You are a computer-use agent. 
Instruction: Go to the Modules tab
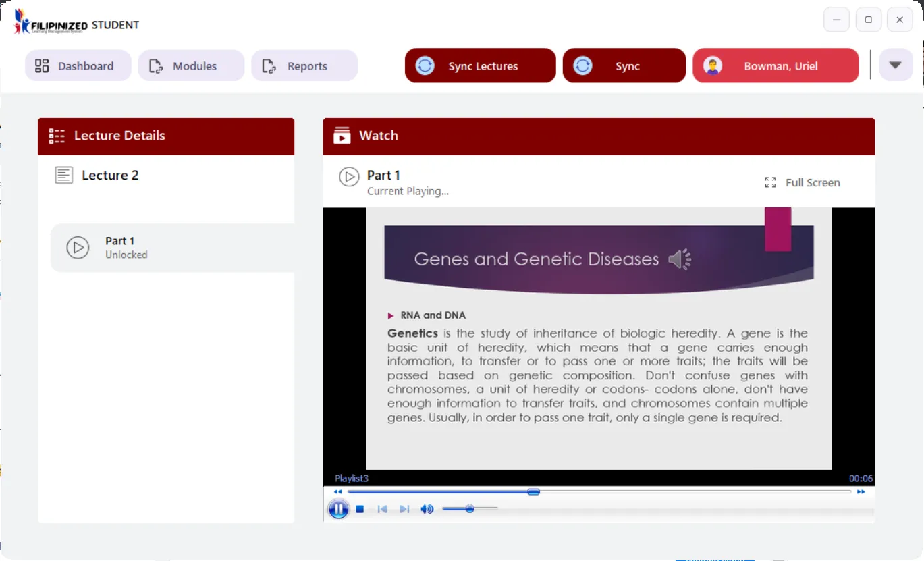191,66
